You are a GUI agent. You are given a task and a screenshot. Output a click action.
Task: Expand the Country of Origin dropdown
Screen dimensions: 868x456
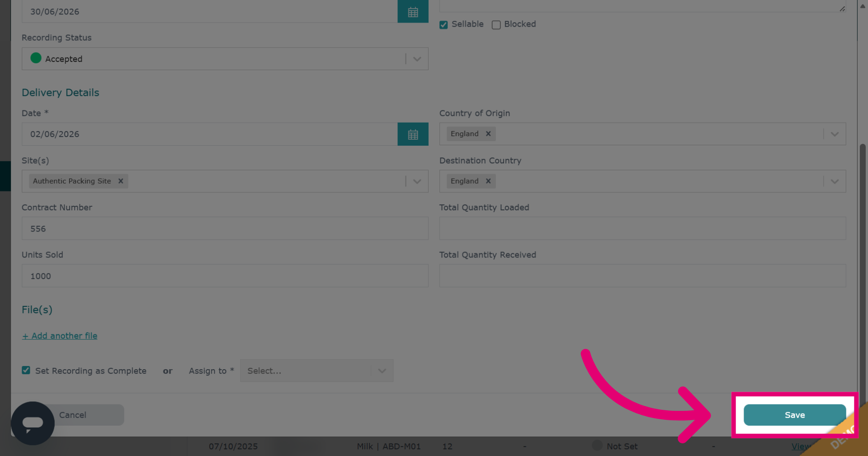point(835,134)
